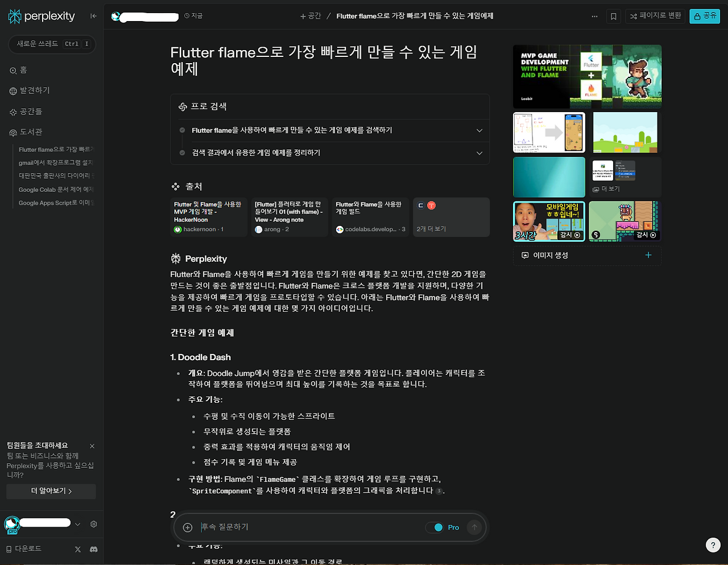Bookmark this thread using the bookmark icon
The image size is (728, 565).
pyautogui.click(x=613, y=16)
